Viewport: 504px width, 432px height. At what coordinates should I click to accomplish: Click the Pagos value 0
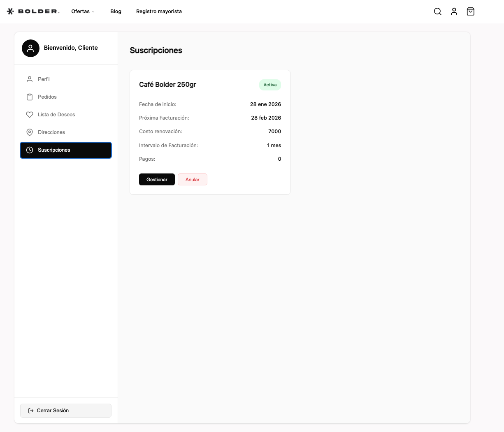click(x=280, y=159)
